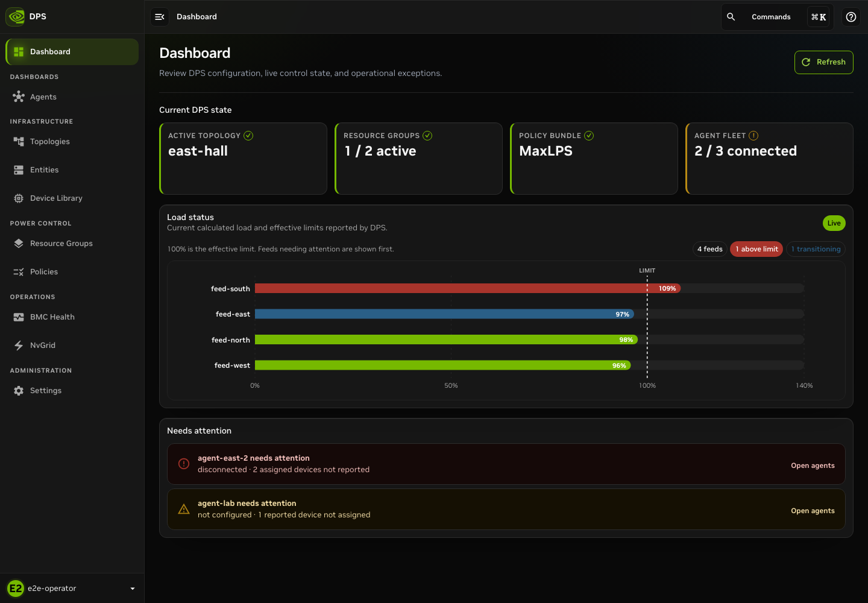
Task: Click Open agents for agent-lab
Action: (813, 511)
